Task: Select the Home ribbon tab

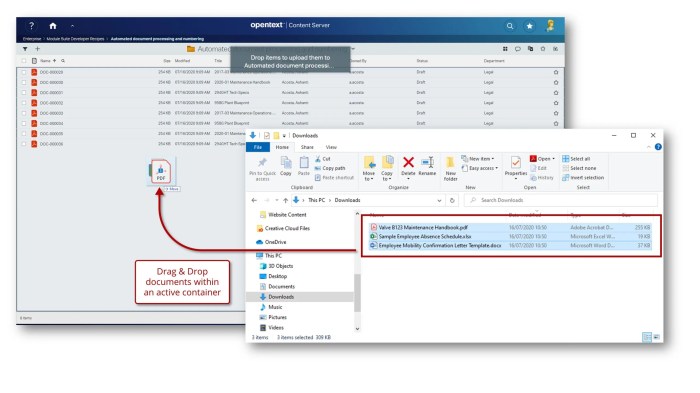Action: tap(282, 147)
